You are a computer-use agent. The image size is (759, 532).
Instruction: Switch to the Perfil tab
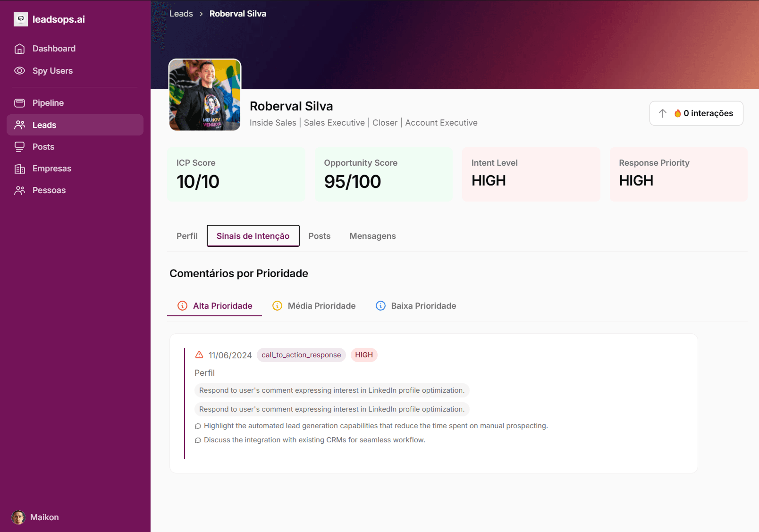(187, 236)
